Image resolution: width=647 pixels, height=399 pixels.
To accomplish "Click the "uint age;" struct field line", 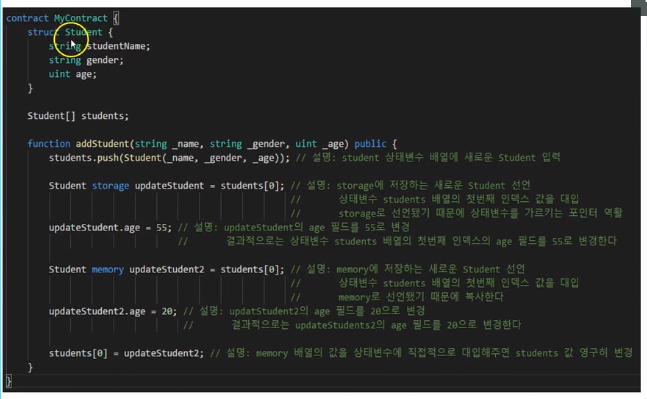I will point(73,74).
